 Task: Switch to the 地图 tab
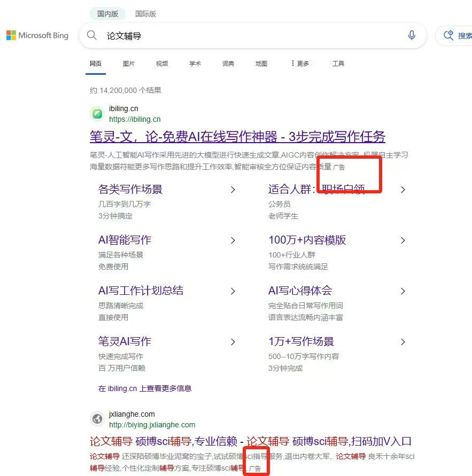click(x=261, y=64)
